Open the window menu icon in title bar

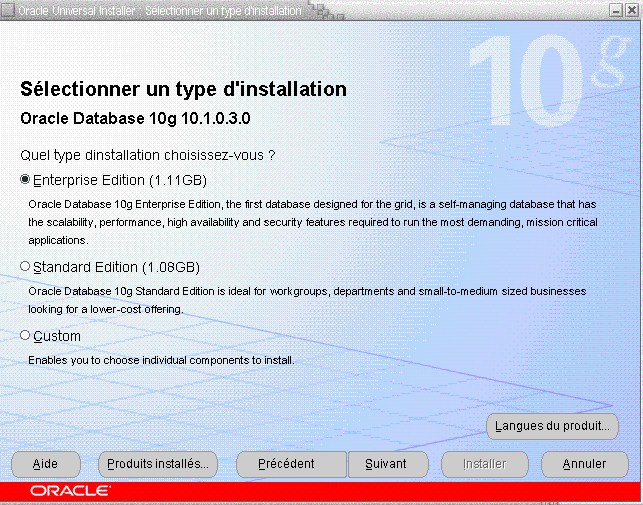point(8,9)
